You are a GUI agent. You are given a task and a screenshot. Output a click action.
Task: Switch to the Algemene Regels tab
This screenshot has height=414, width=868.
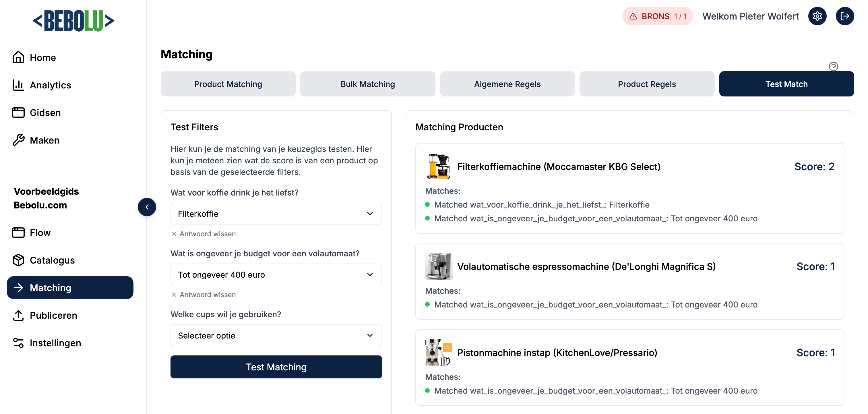point(507,84)
